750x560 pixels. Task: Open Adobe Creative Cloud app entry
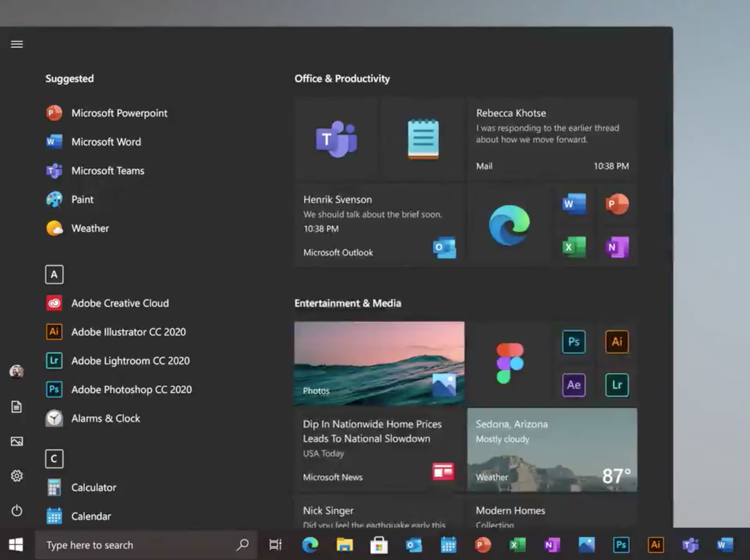coord(107,303)
